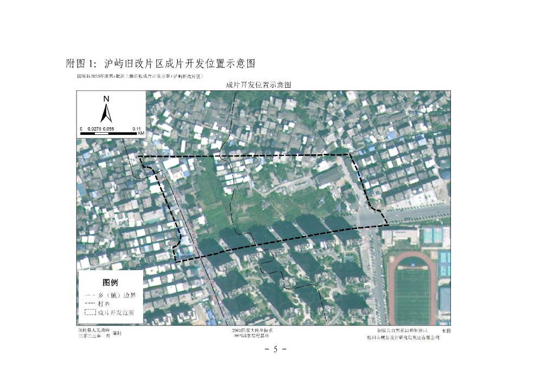Click the page title 附图 1
Viewport: 555px width, 392px height.
tap(81, 64)
